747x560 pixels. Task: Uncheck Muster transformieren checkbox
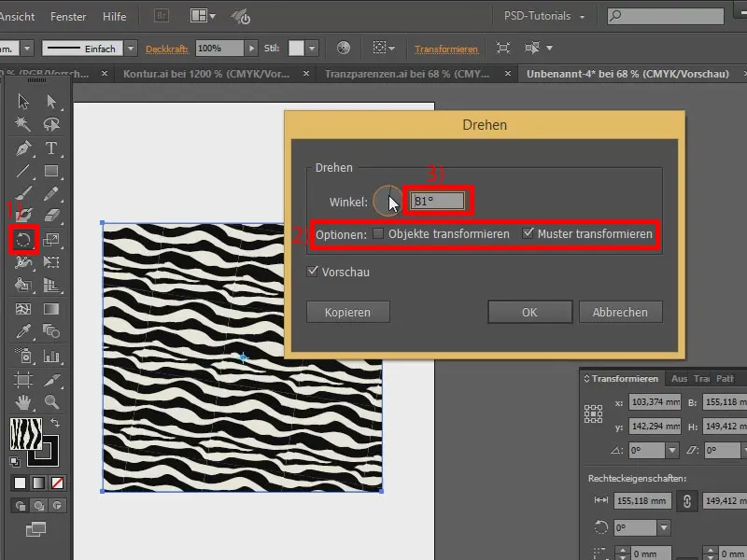coord(528,232)
